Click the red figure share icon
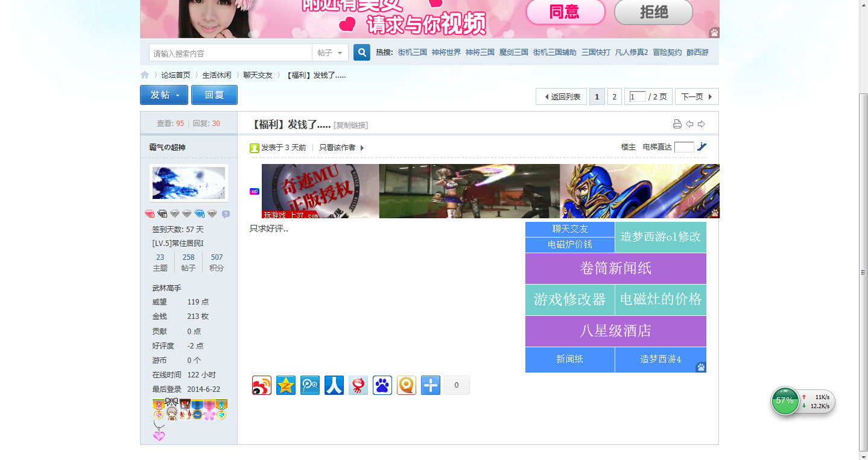Viewport: 868px width, 460px height. click(x=358, y=385)
